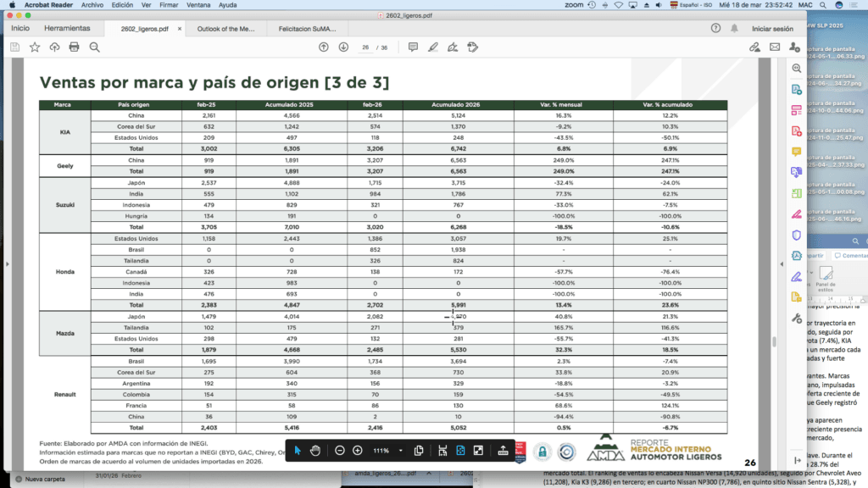Click Iniciar sesión
Screen dimensions: 868x488
772,28
